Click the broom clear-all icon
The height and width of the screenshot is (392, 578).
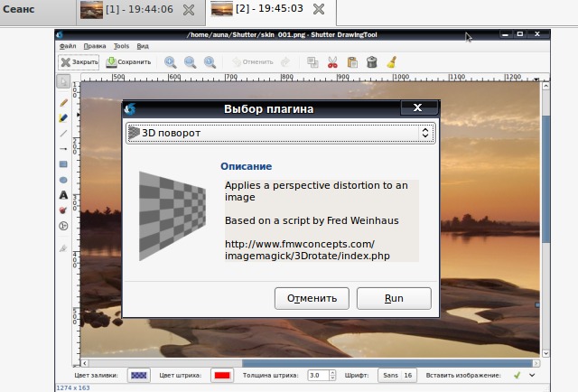click(392, 62)
